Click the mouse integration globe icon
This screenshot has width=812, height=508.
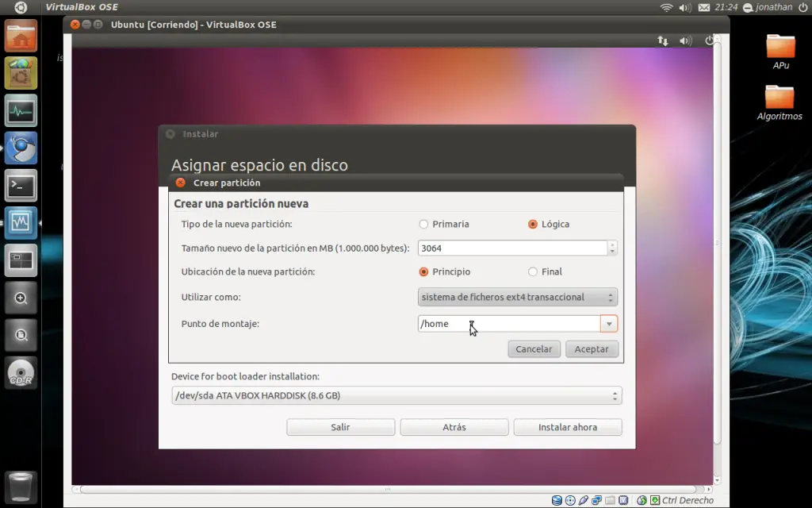click(x=642, y=500)
